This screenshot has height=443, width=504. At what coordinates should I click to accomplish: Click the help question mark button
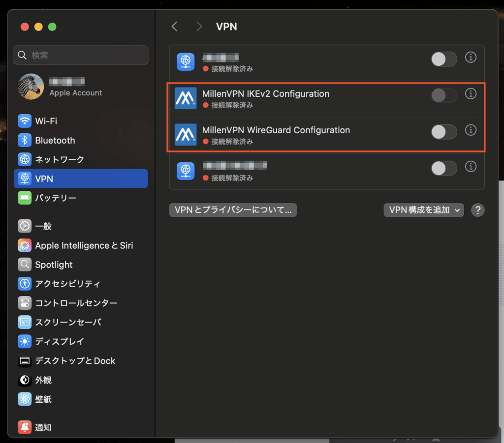477,210
